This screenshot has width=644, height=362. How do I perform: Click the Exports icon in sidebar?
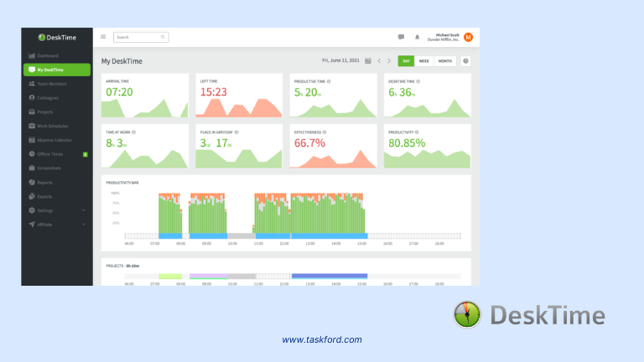pos(32,196)
